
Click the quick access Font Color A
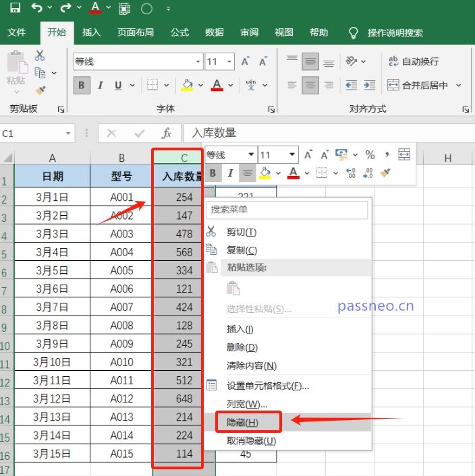pos(95,7)
